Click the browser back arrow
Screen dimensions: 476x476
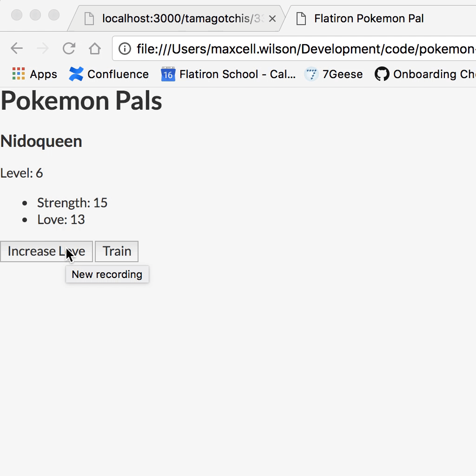[x=17, y=48]
